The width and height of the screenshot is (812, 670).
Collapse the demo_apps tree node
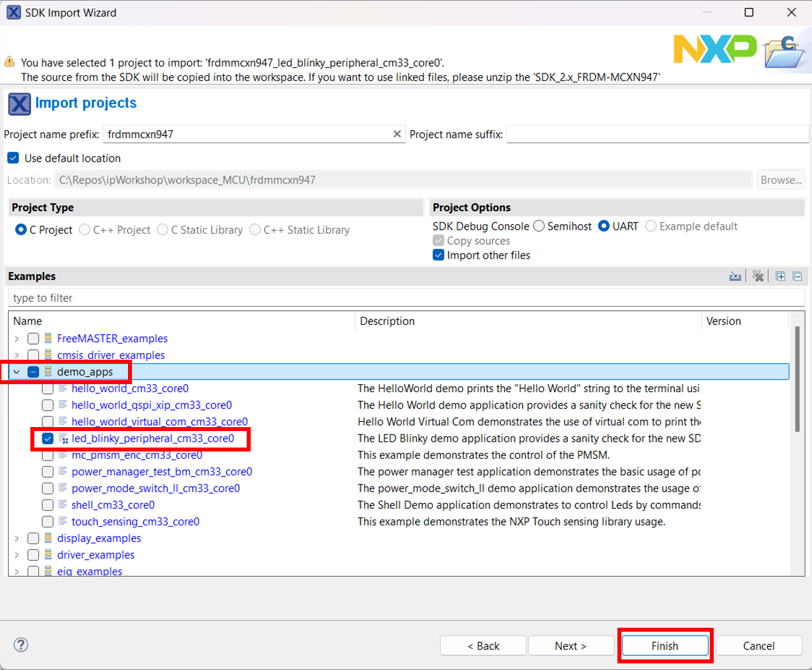coord(16,372)
